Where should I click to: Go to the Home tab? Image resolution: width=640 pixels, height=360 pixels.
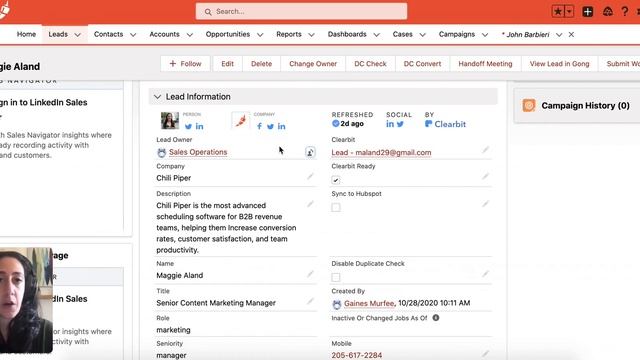tap(26, 34)
